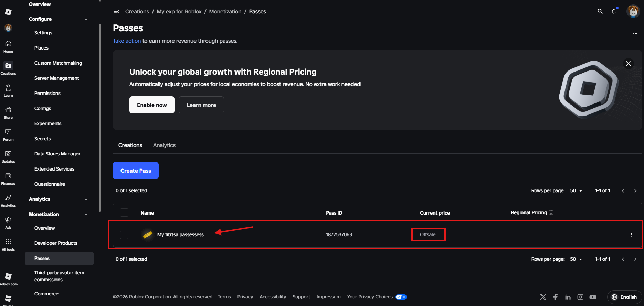Click the Regional Pricing info icon
This screenshot has height=306, width=644.
pos(551,212)
